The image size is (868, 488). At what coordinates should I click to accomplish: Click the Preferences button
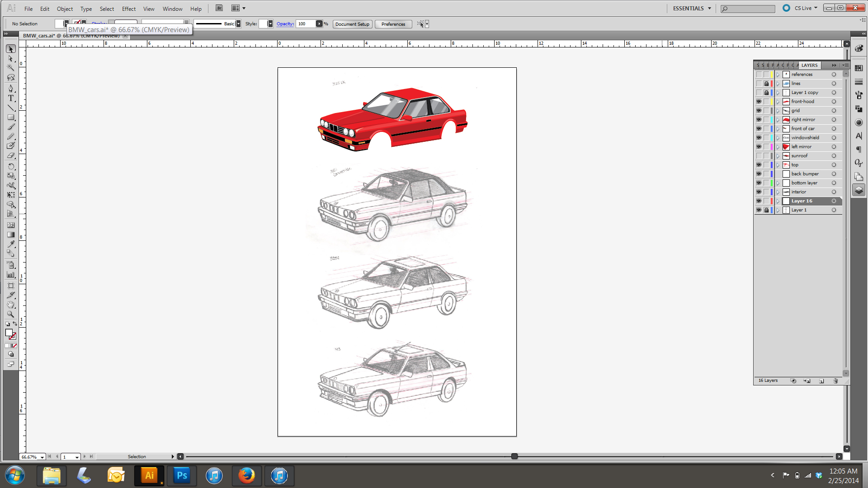click(x=393, y=24)
